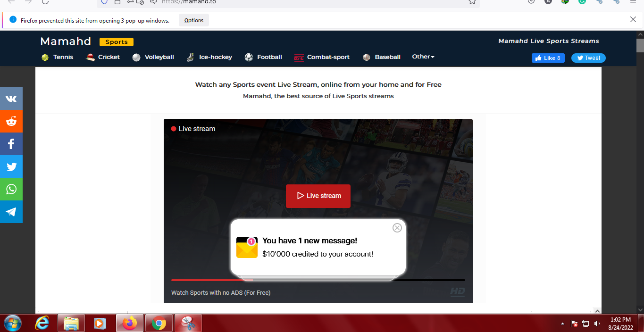The image size is (644, 332).
Task: Share page on Facebook sidebar icon
Action: (11, 144)
